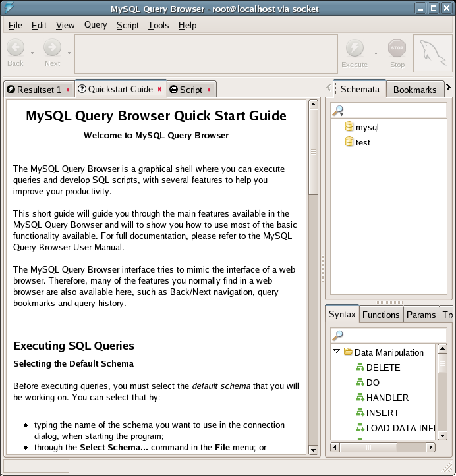The width and height of the screenshot is (456, 476).
Task: Click the DELETE statement icon
Action: click(360, 367)
